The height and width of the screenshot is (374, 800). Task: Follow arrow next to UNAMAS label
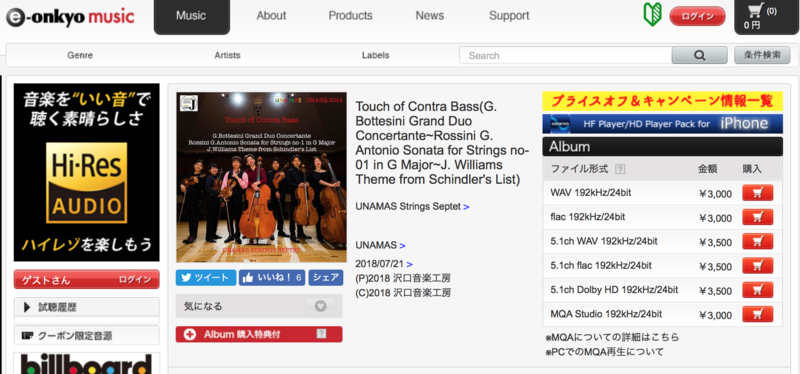pyautogui.click(x=403, y=246)
